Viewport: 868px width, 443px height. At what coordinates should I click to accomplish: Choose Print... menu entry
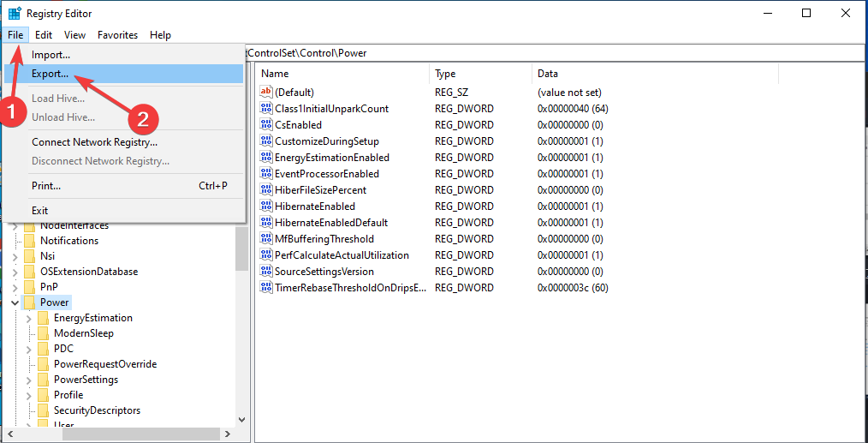[123, 186]
